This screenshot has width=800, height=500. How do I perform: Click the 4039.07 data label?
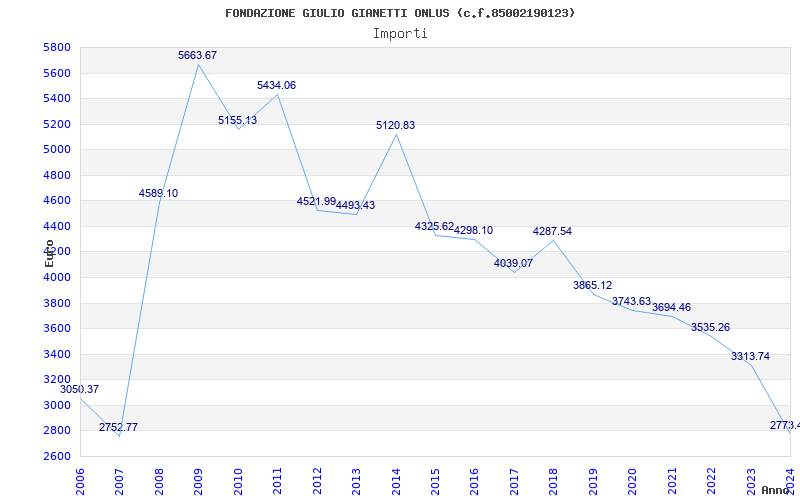tap(513, 263)
